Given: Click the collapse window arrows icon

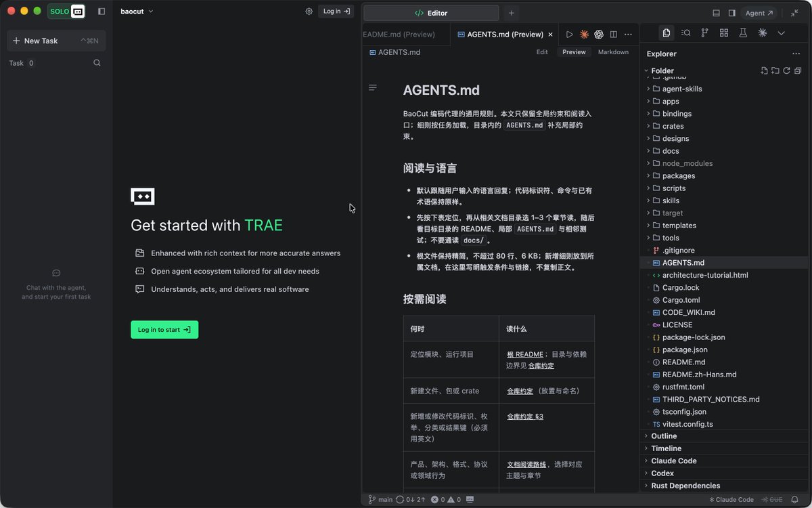Looking at the screenshot, I should (794, 13).
